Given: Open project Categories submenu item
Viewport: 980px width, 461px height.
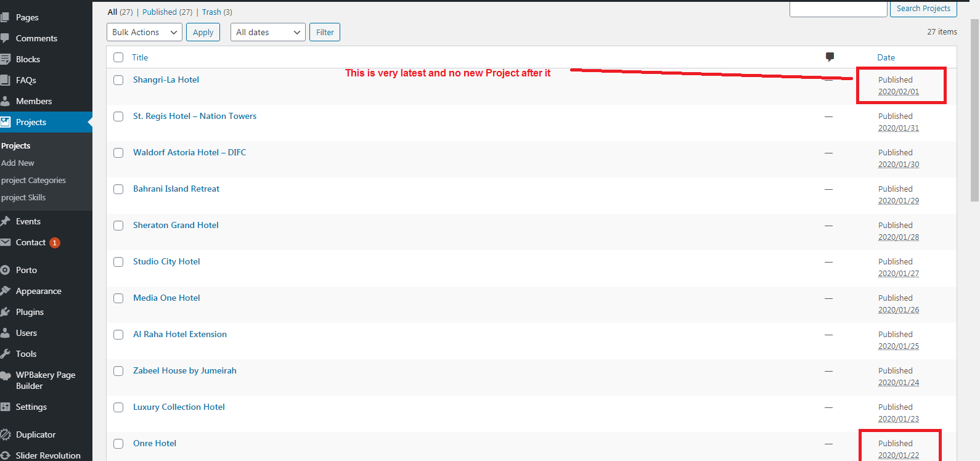Looking at the screenshot, I should click(33, 180).
